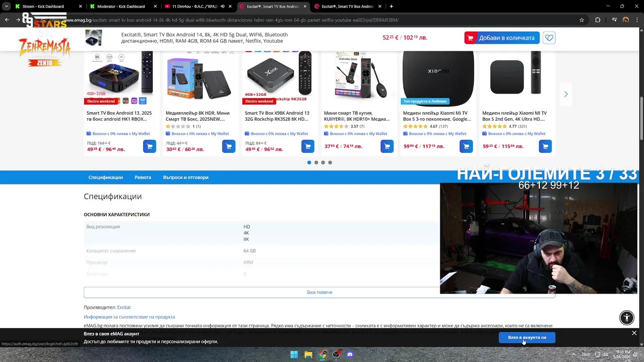Screen dimensions: 644x362
Task: Add Xiaomi Mi TV Box S to cart
Action: click(x=466, y=146)
